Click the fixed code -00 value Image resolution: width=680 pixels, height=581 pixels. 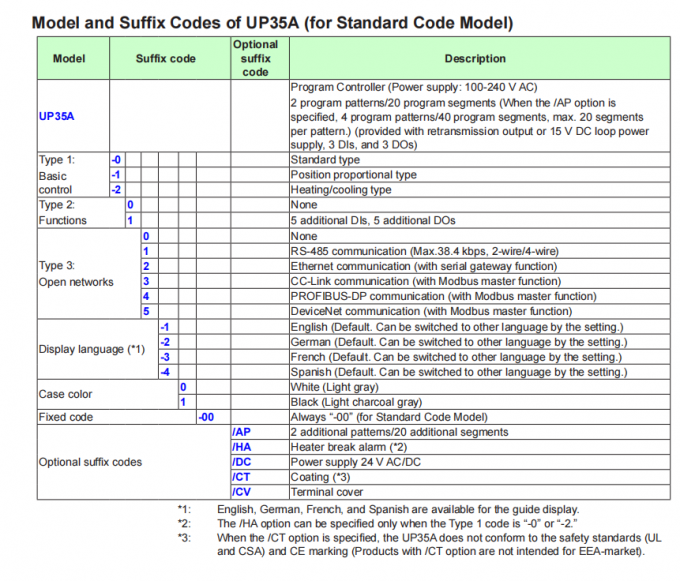207,416
